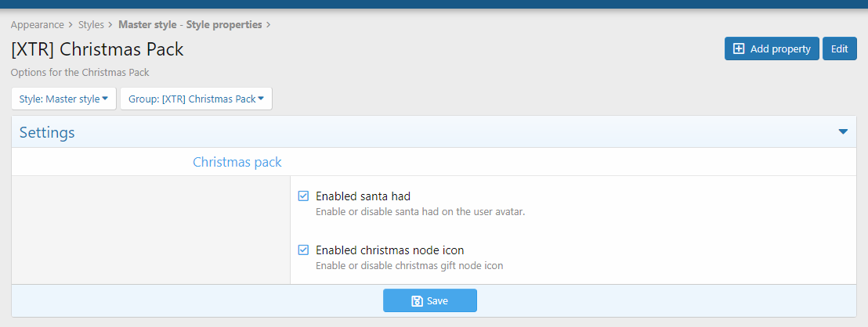Click the floppy disk icon on Save
868x327 pixels.
click(418, 301)
